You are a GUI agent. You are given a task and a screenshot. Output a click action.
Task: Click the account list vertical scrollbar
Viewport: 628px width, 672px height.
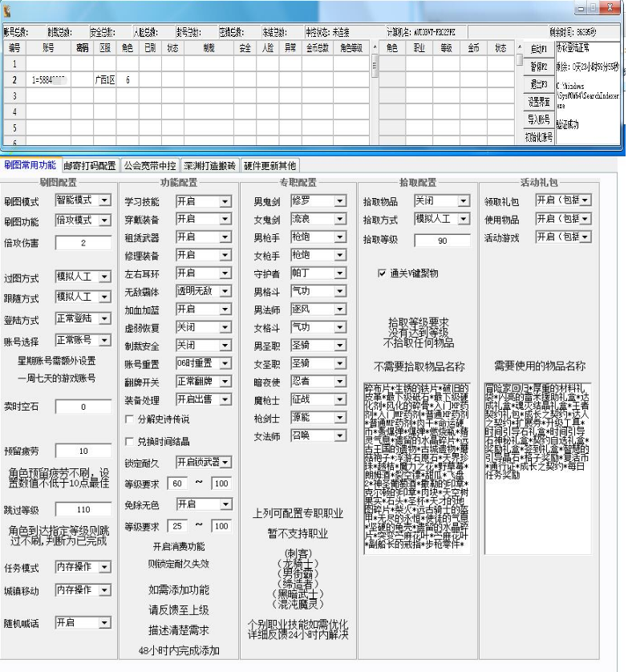tap(375, 93)
